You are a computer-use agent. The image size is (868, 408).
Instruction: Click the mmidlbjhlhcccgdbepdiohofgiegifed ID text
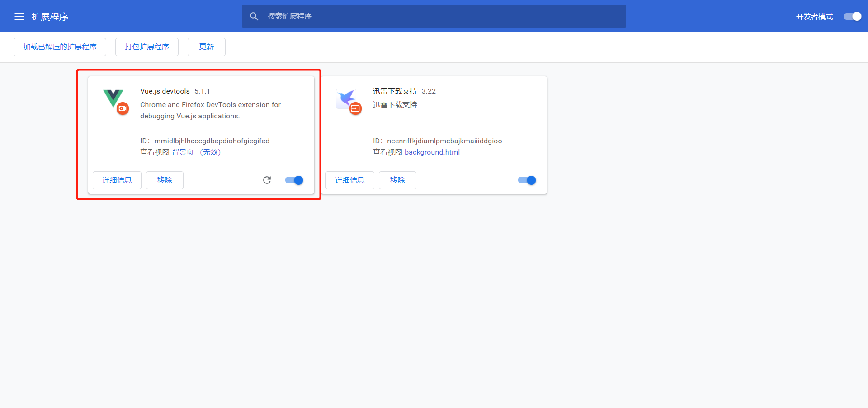coord(212,141)
